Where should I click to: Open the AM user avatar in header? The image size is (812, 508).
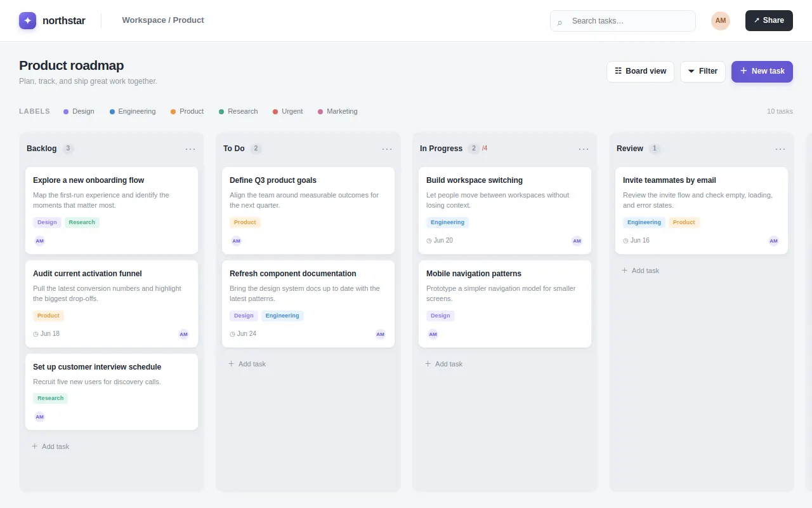click(721, 21)
